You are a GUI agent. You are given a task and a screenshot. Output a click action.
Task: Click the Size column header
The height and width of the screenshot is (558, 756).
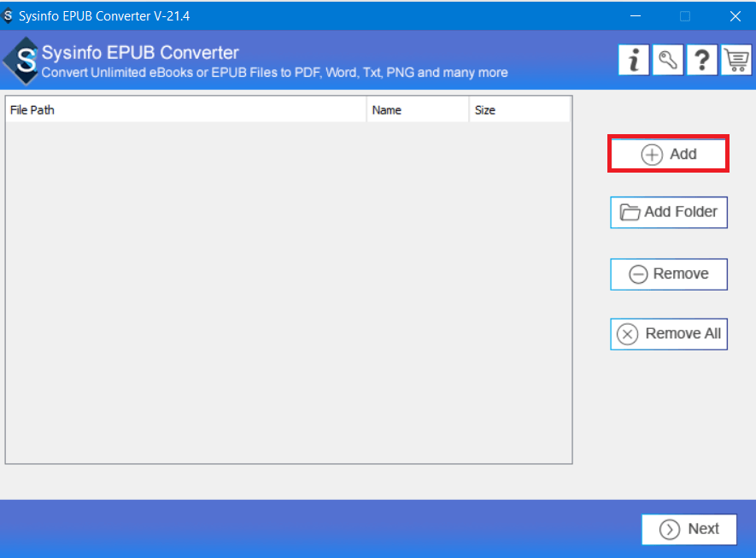click(521, 109)
